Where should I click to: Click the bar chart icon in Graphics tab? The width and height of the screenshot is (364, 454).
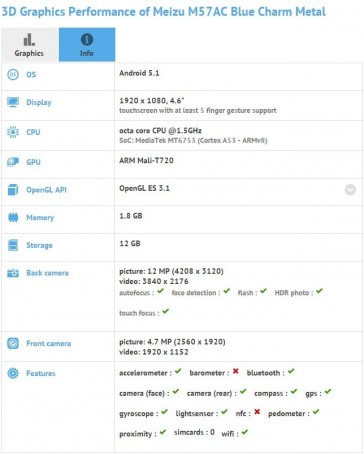coord(29,40)
